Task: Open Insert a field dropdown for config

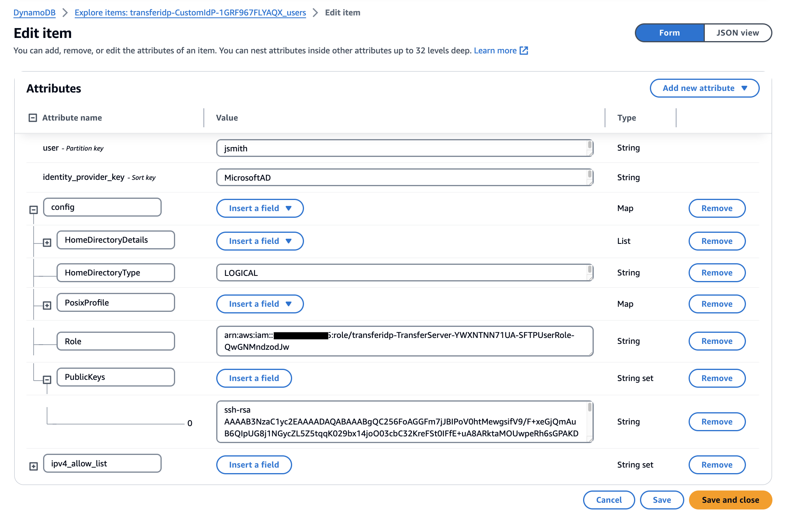Action: click(259, 208)
